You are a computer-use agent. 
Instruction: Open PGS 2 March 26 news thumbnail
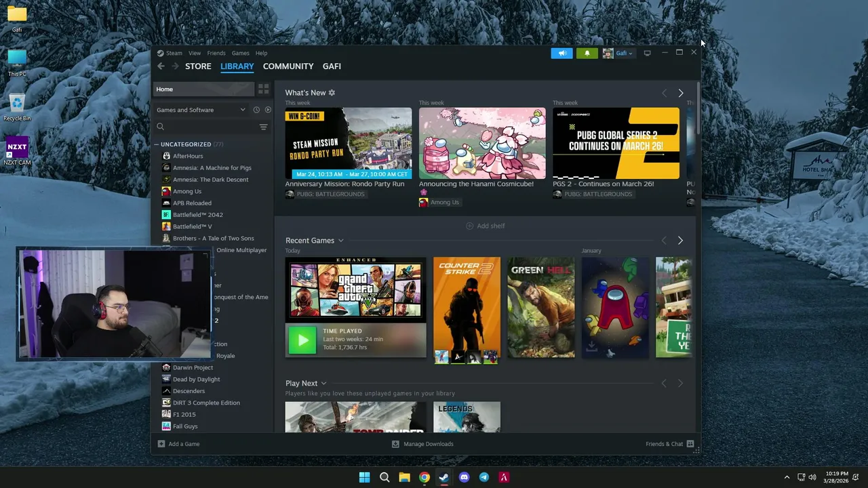click(616, 143)
